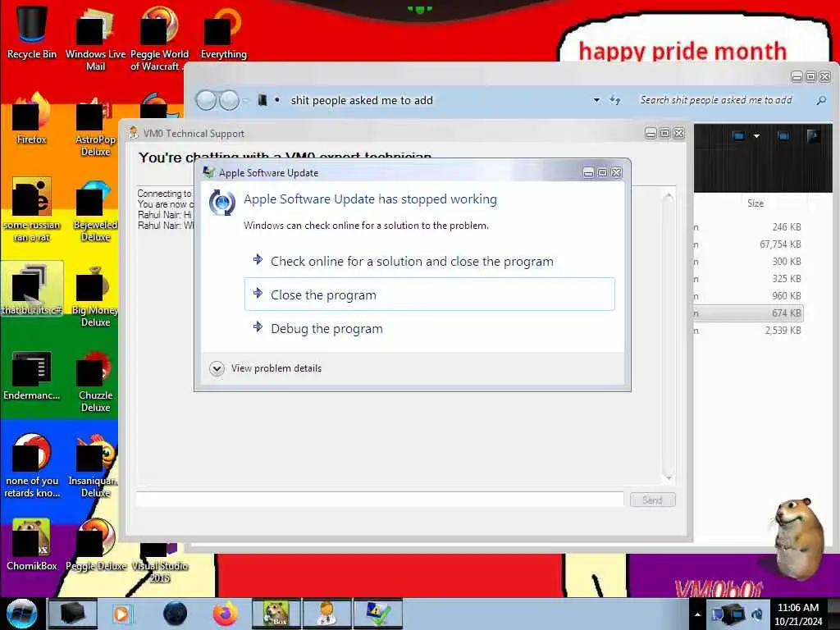Viewport: 840px width, 630px height.
Task: Check online for a solution and close program
Action: (x=430, y=261)
